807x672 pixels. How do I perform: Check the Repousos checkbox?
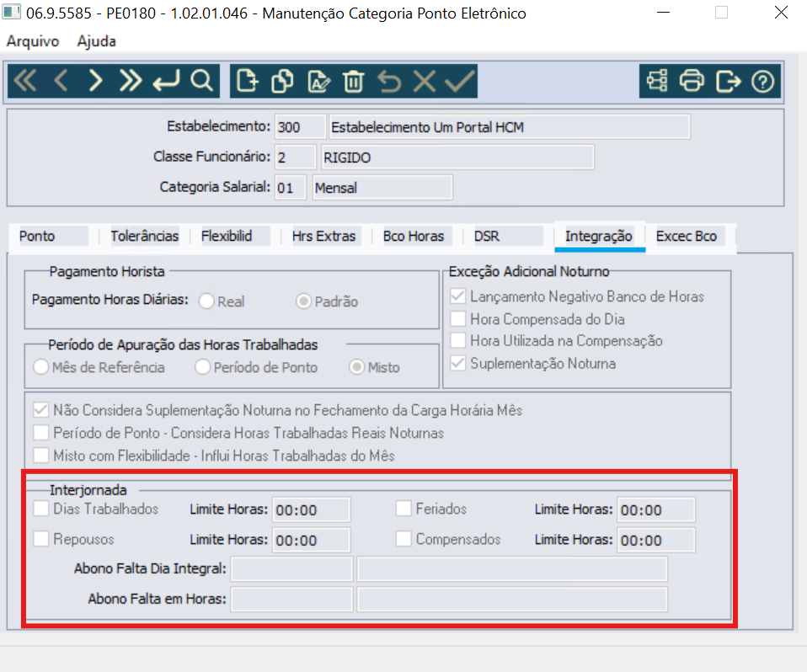40,539
